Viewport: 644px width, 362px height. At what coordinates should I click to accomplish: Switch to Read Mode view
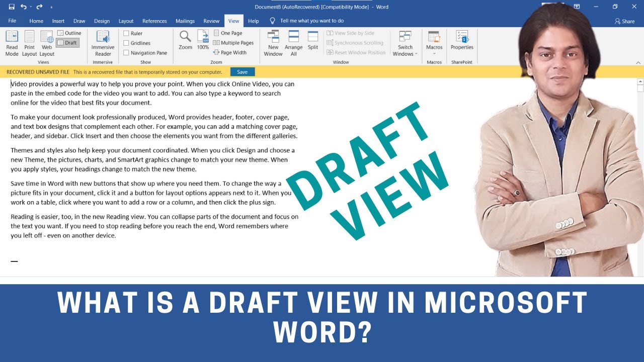(x=12, y=43)
